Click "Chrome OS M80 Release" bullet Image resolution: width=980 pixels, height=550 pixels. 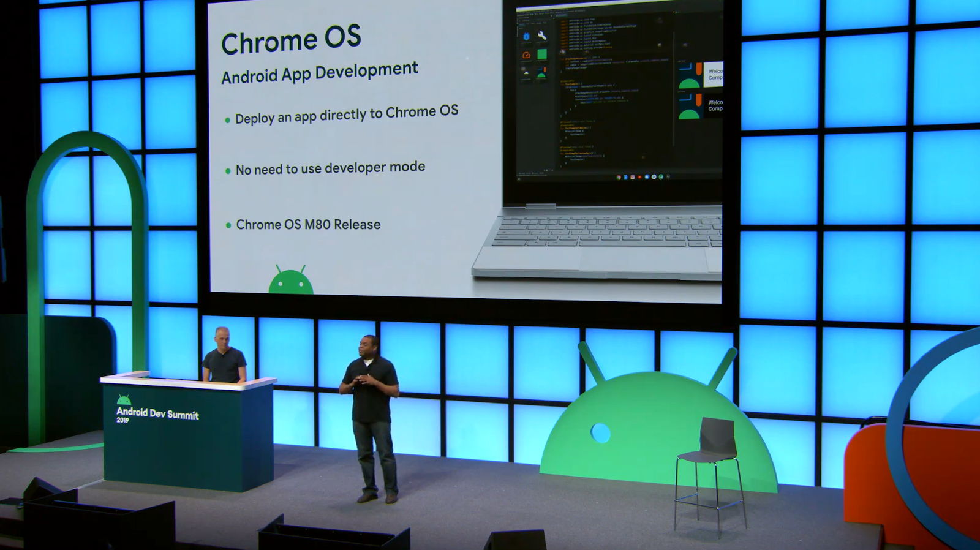(308, 225)
